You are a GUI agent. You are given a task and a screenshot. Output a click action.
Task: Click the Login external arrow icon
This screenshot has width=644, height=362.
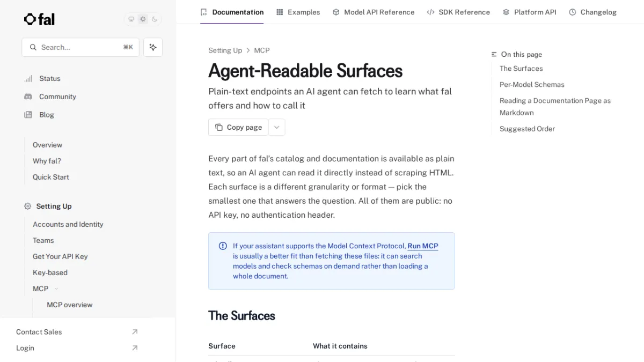click(x=135, y=348)
